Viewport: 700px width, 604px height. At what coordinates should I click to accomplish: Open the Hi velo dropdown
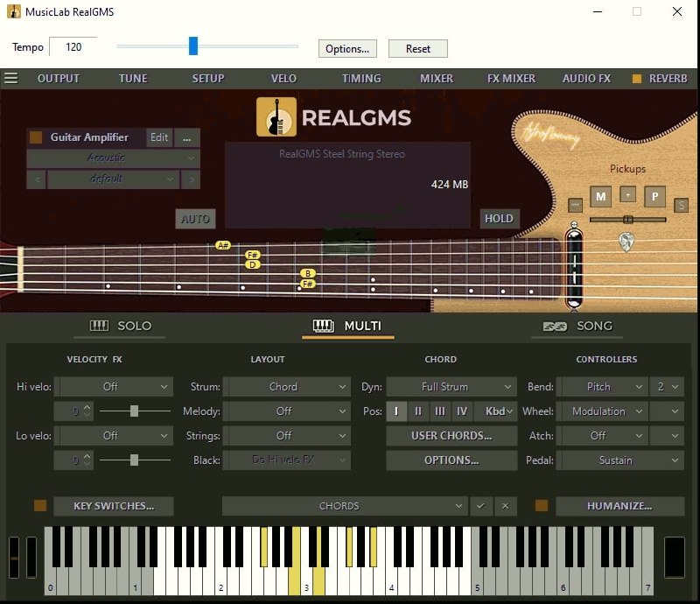(115, 386)
